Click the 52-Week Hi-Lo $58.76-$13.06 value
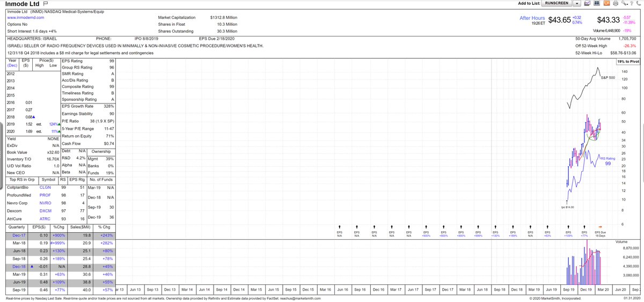The height and width of the screenshot is (302, 644). (622, 54)
